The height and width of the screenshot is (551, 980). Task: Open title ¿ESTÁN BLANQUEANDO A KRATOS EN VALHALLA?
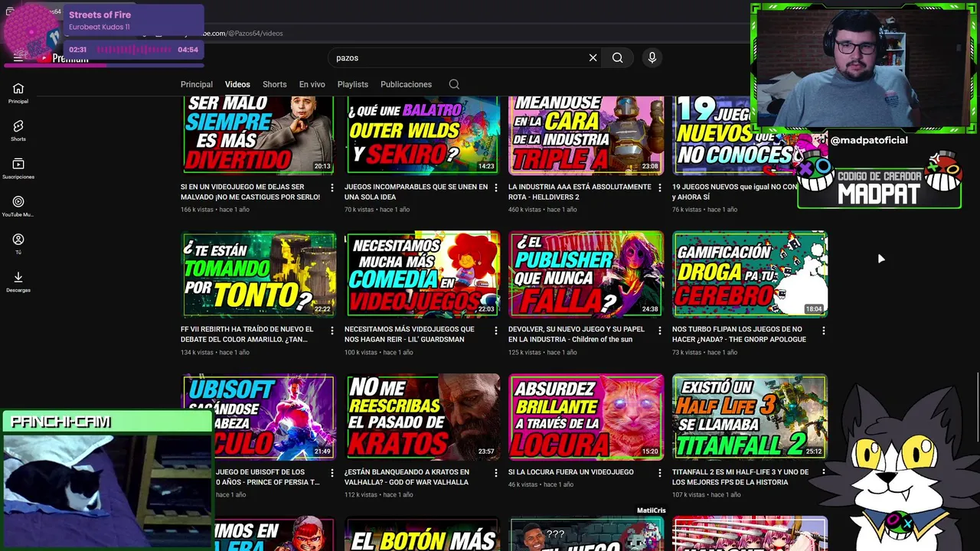click(x=407, y=477)
